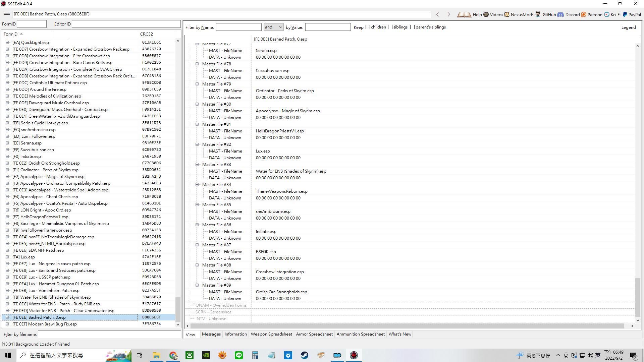Enable the Keep siblings checkbox

pyautogui.click(x=390, y=27)
